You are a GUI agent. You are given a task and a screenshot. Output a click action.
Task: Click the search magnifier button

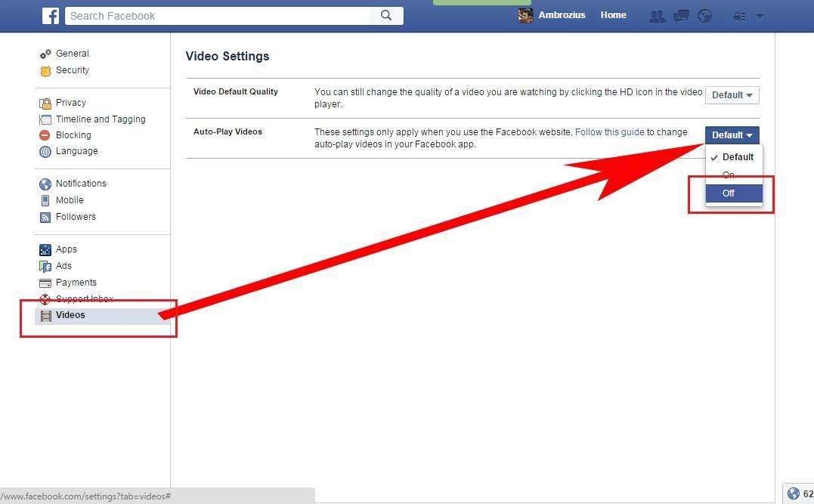click(386, 15)
